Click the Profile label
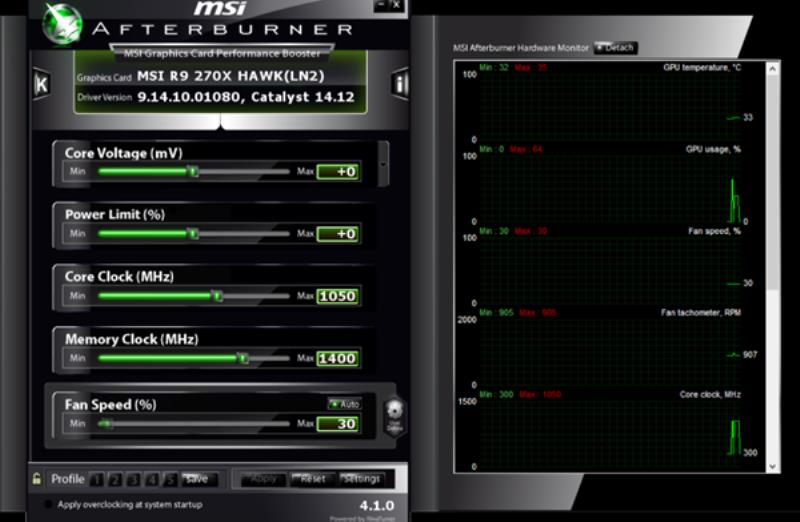Viewport: 800px width, 522px height. [x=68, y=479]
